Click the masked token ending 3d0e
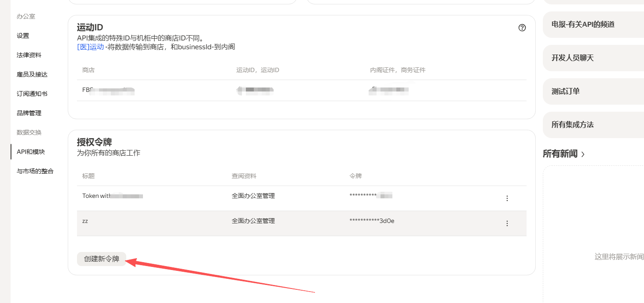644x303 pixels. [372, 221]
